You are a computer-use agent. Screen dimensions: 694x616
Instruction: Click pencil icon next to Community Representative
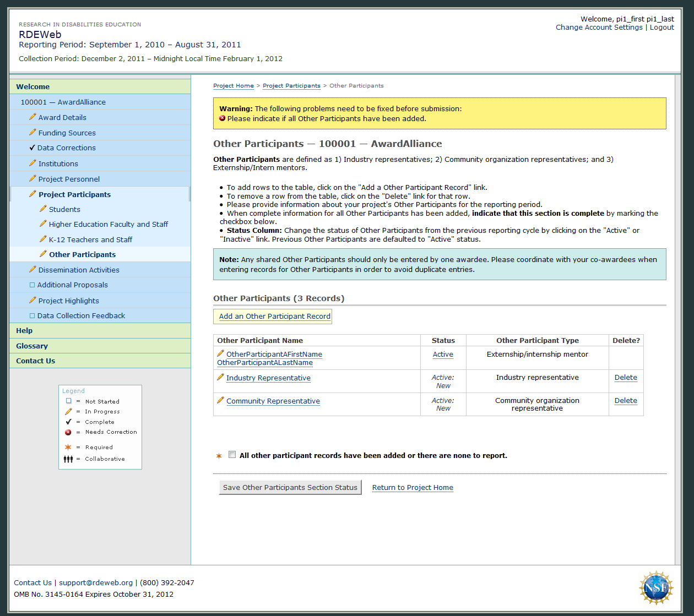point(220,400)
